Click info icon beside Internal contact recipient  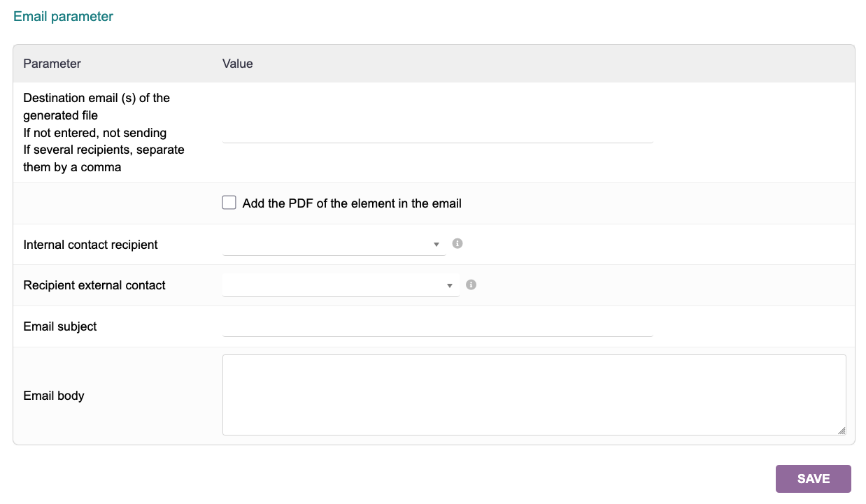457,244
